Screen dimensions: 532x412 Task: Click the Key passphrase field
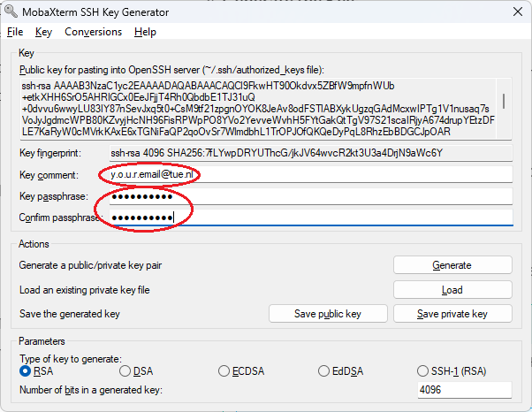[x=311, y=196]
